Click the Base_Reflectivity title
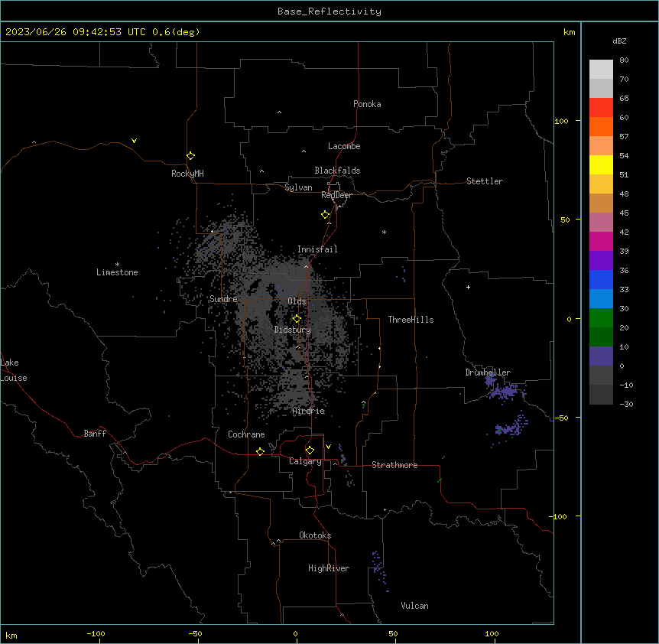659x644 pixels. pos(329,11)
